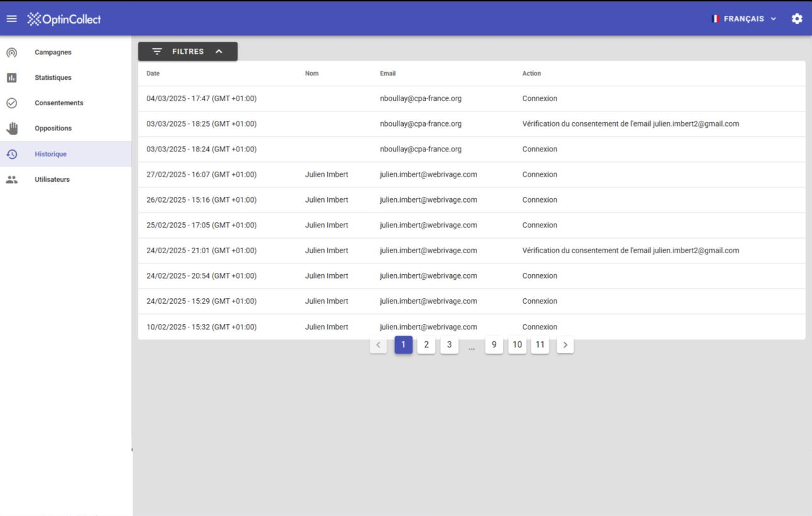Click the Campagnes broadcast icon
Screen dimensions: 812x516
click(x=11, y=53)
